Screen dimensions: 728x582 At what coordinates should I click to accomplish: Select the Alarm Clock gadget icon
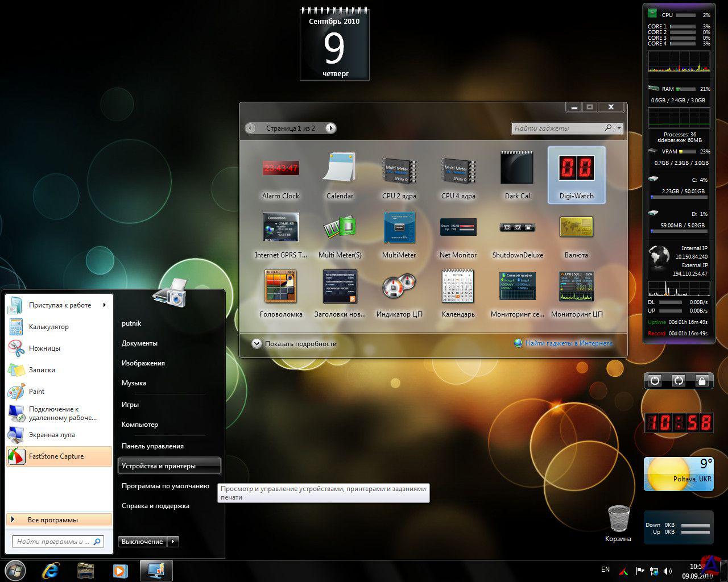click(x=280, y=168)
